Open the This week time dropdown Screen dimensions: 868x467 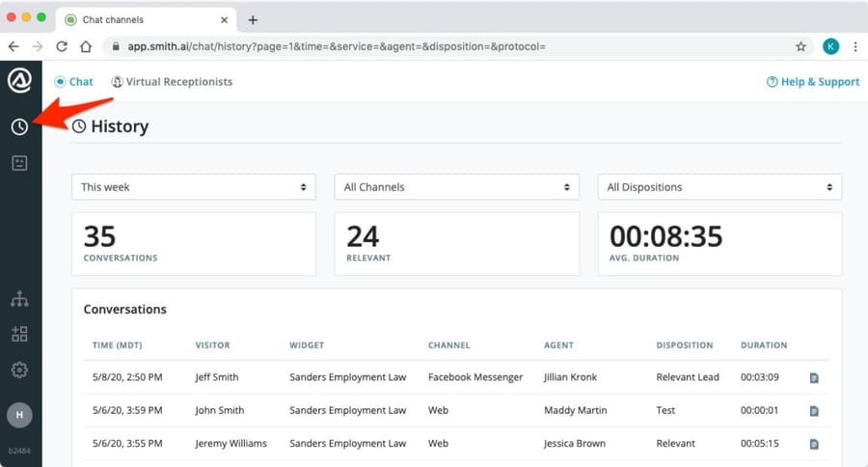[x=194, y=186]
